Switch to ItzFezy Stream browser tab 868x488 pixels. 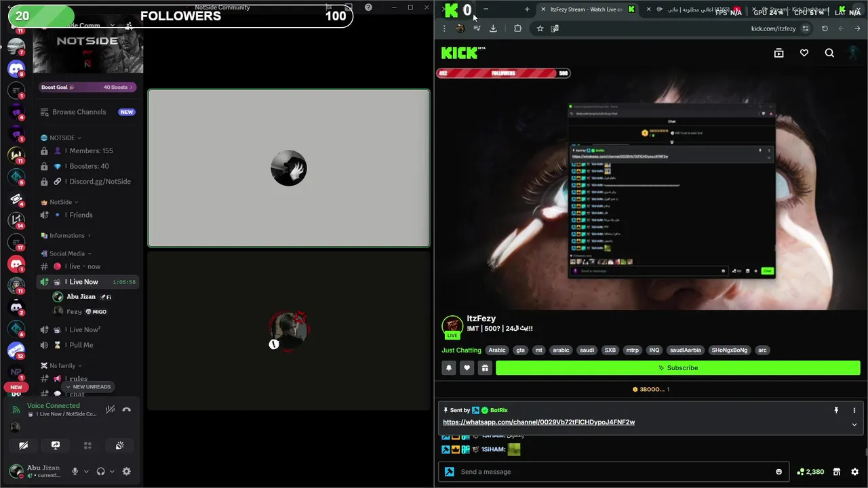point(586,9)
